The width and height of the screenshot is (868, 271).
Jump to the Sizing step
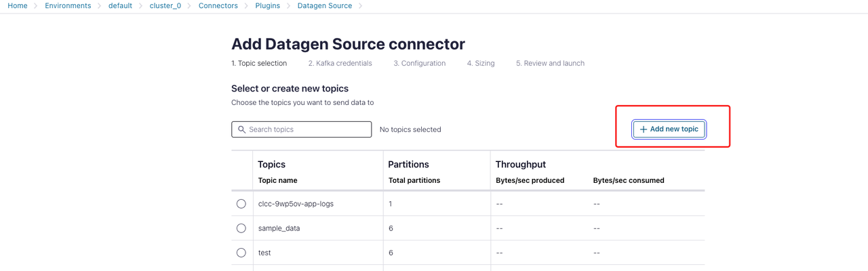pos(481,63)
